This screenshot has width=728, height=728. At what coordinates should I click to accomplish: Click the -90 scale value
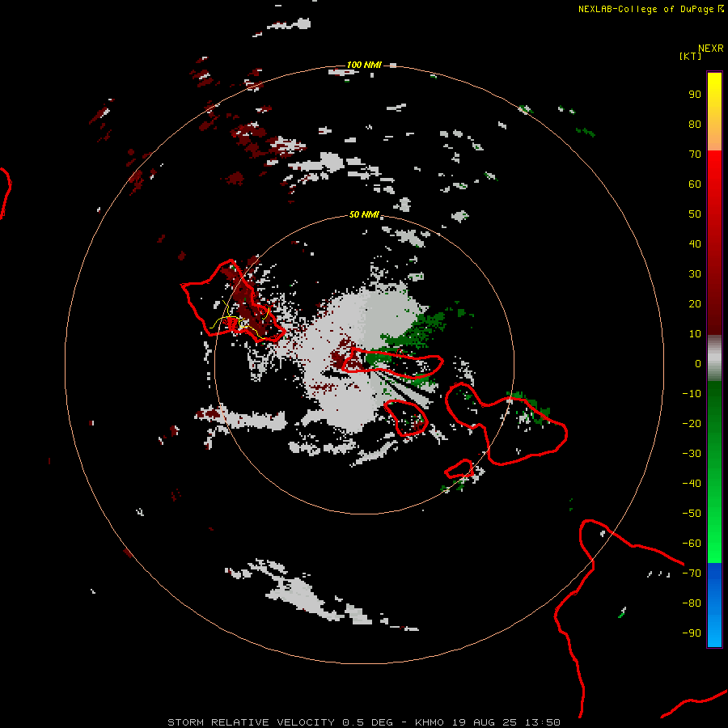coord(692,633)
